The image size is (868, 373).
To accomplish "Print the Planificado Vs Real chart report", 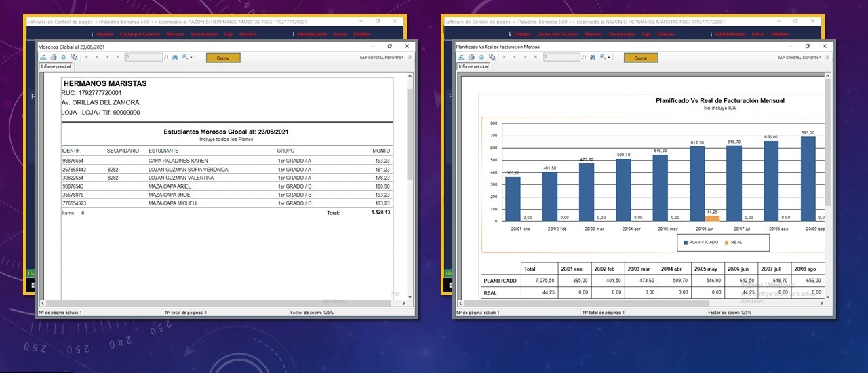I will click(471, 58).
